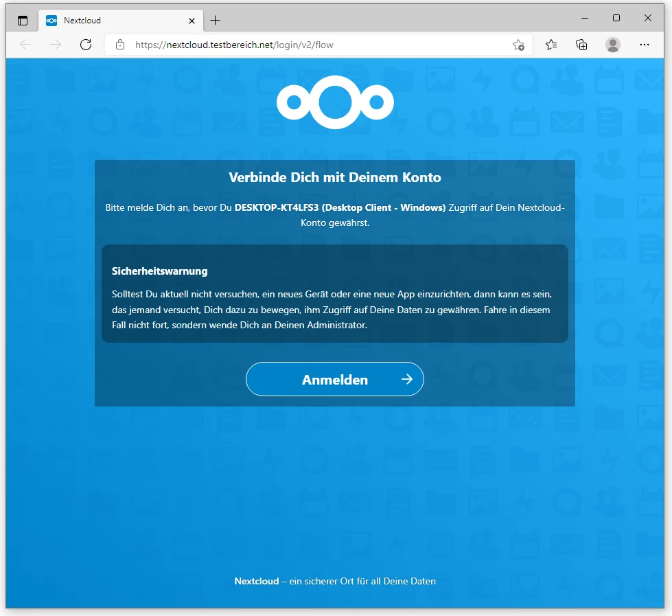Open the tab actions menu icon
The height and width of the screenshot is (616, 672).
pos(23,21)
